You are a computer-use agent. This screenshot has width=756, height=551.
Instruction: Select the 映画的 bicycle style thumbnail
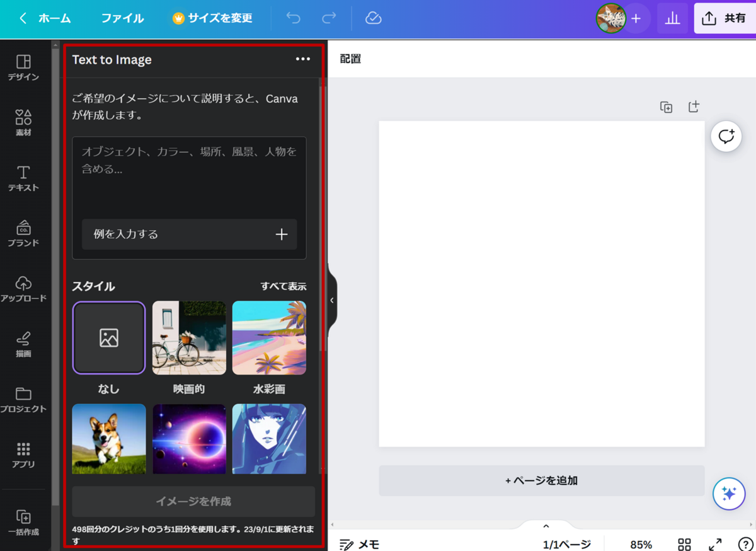click(x=189, y=338)
